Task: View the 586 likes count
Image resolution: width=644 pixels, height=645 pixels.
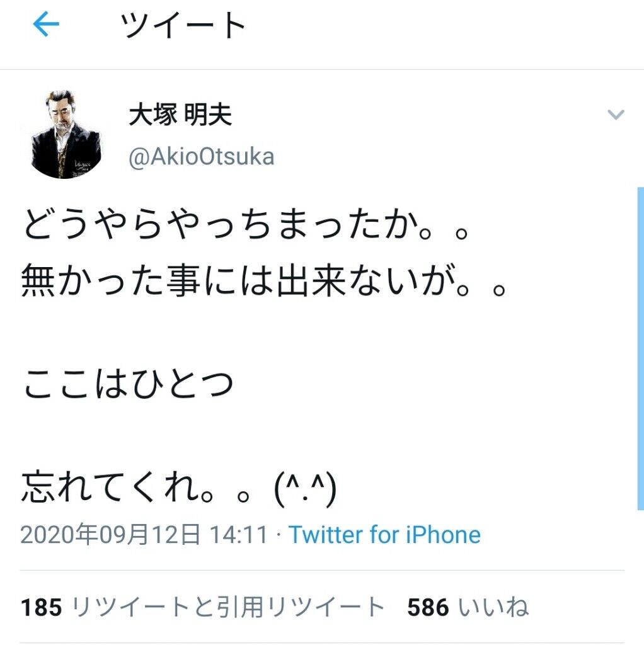Action: 428,607
